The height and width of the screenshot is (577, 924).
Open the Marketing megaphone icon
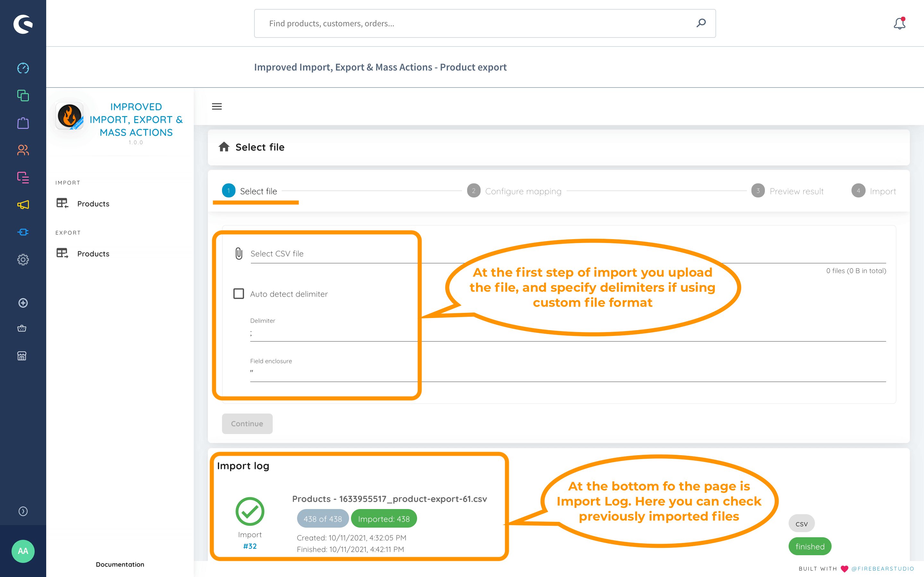23,205
